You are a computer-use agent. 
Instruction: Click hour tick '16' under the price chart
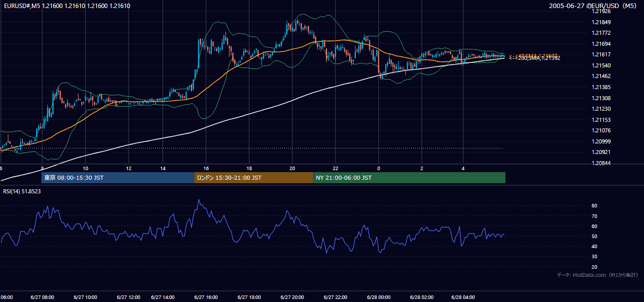coord(206,168)
